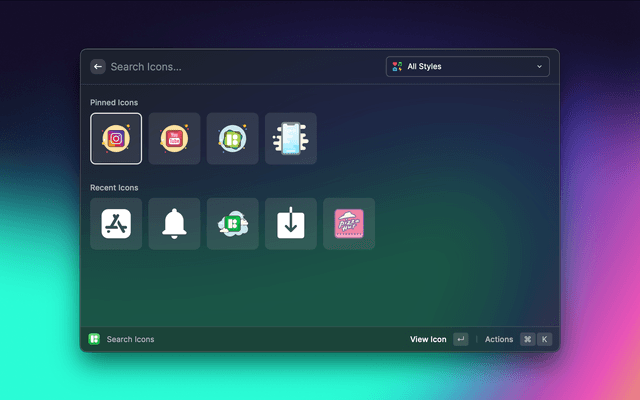
Task: Open the pinned green grid app icon
Action: [233, 138]
